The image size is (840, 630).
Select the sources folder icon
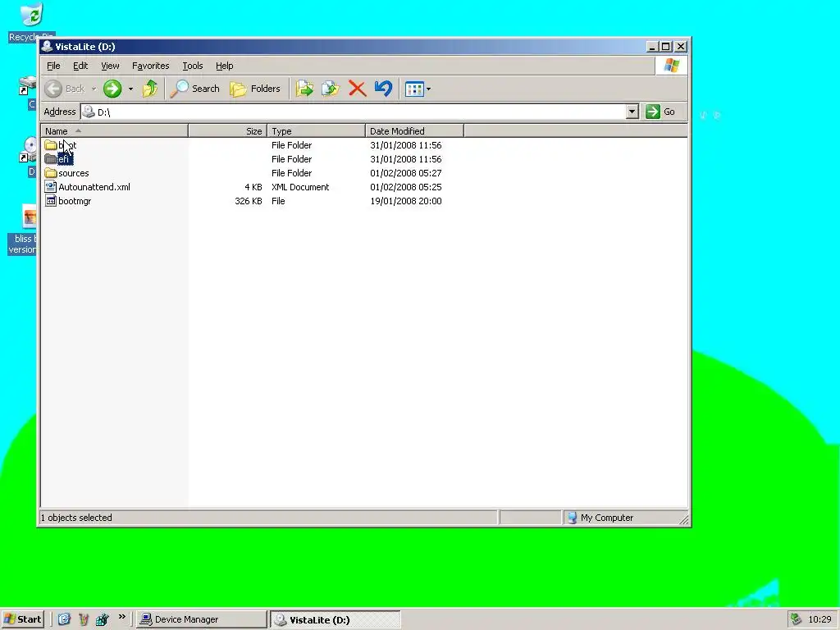[51, 173]
